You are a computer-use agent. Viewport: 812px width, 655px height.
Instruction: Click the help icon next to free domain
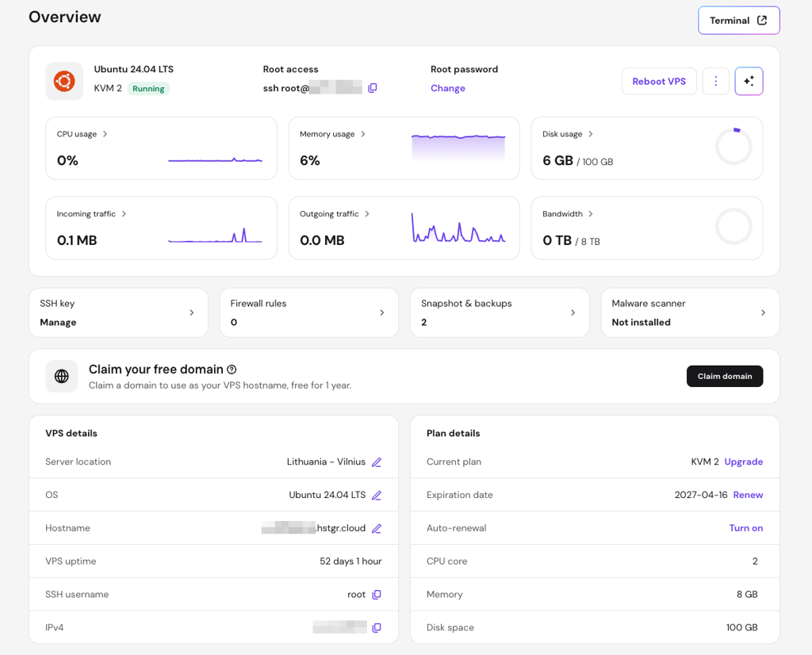pyautogui.click(x=232, y=370)
